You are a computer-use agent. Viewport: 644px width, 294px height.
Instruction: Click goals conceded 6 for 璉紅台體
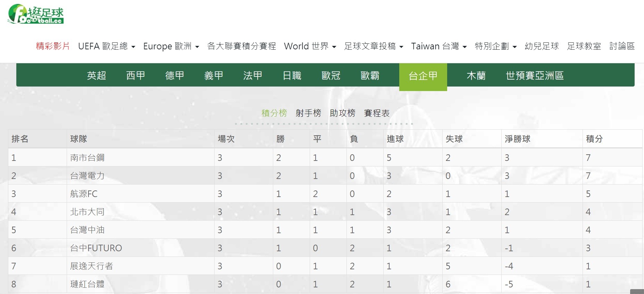pyautogui.click(x=448, y=284)
